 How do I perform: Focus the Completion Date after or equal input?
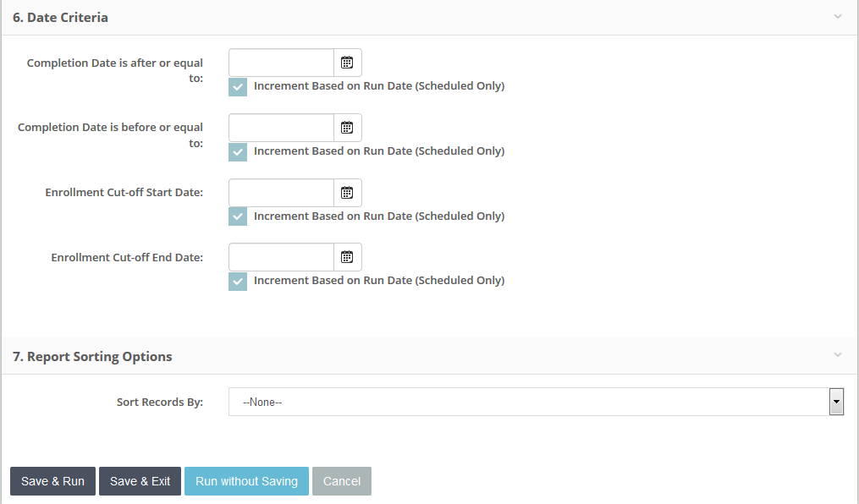(x=281, y=63)
